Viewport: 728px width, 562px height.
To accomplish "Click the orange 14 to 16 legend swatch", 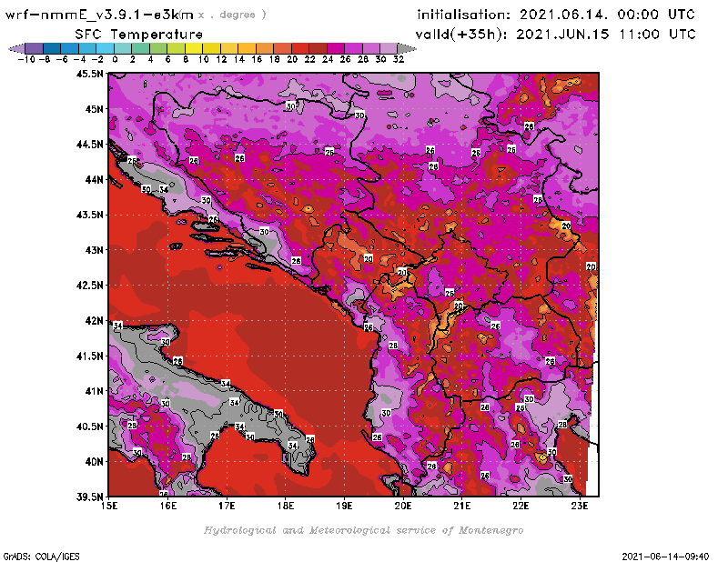I will pos(247,48).
